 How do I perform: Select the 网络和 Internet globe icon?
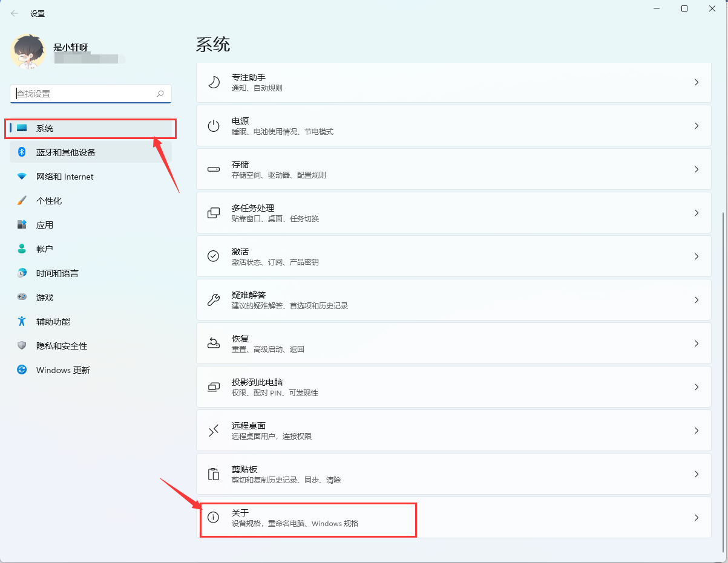pos(21,176)
